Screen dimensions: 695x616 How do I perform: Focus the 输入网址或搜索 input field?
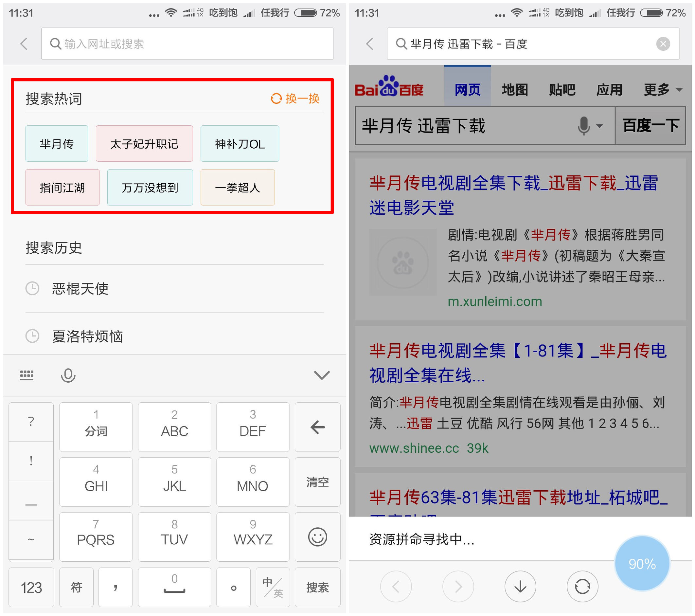point(187,44)
